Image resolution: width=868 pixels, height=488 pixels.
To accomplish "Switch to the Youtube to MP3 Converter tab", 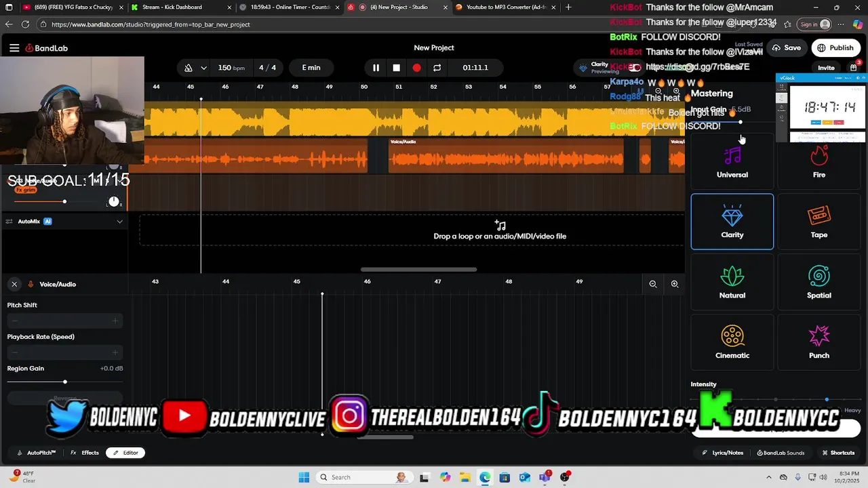I will tap(505, 7).
